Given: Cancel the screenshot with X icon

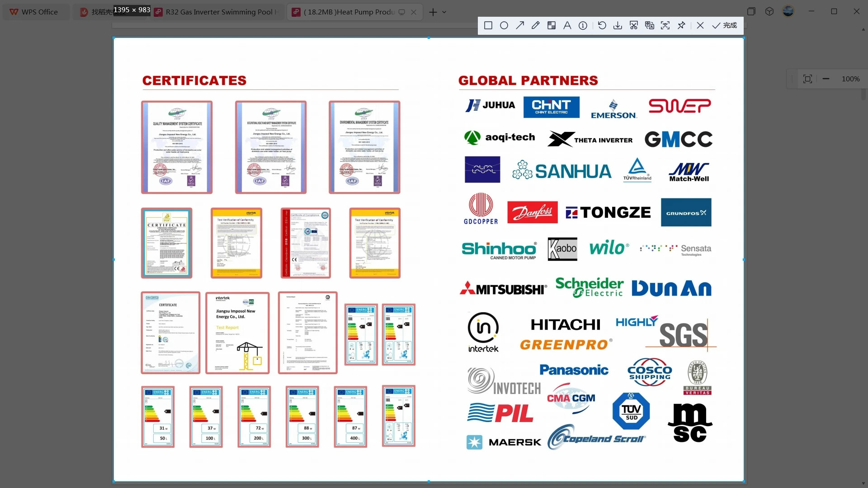Looking at the screenshot, I should (700, 25).
